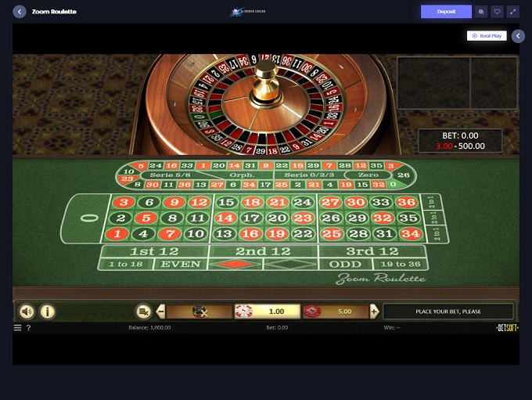
Task: Open the window icon beside Deposit
Action: pos(481,12)
